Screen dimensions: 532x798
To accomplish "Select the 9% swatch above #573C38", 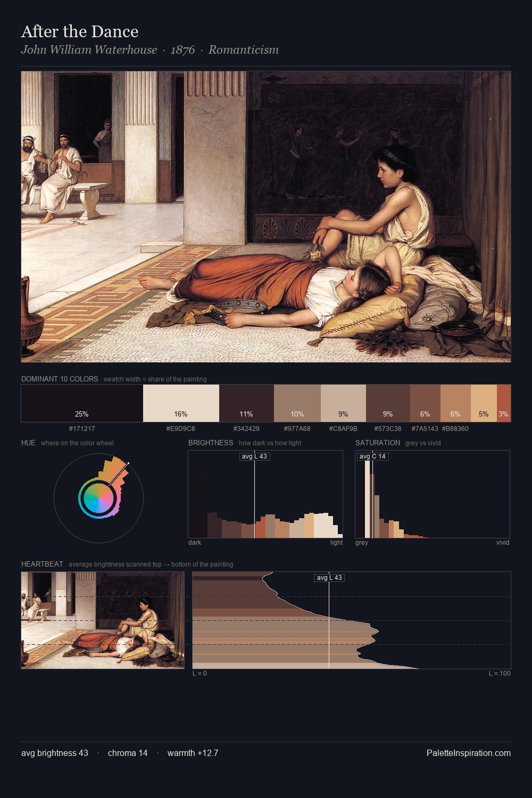I will (388, 403).
